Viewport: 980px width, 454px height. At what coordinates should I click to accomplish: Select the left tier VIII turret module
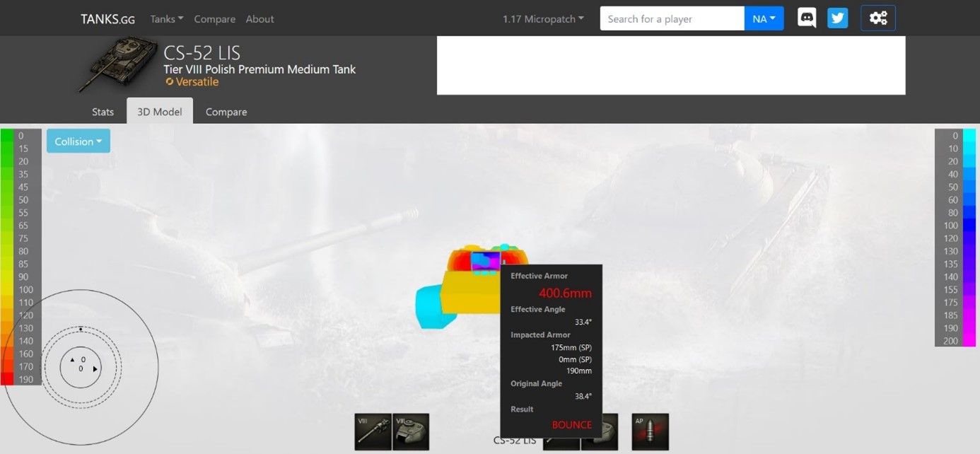click(411, 432)
